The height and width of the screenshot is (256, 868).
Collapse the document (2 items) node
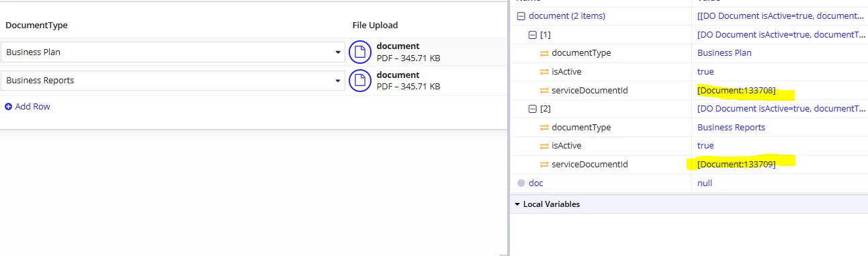click(x=521, y=16)
